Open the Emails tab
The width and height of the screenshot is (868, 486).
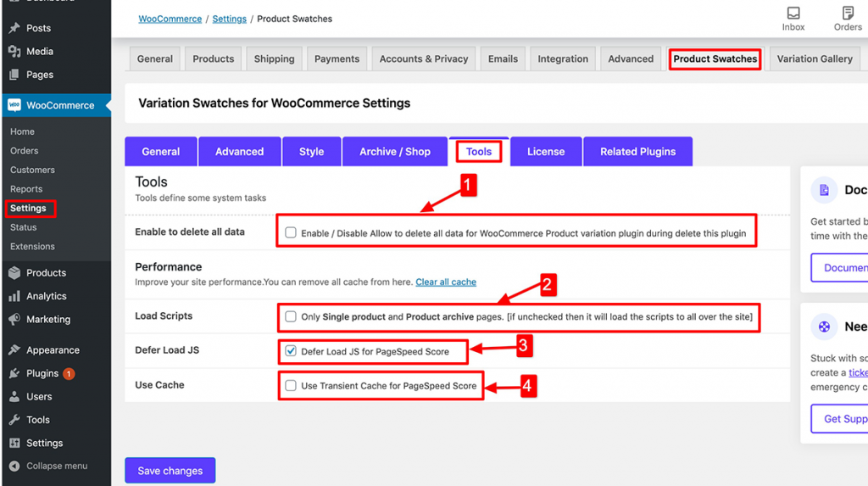pos(503,59)
